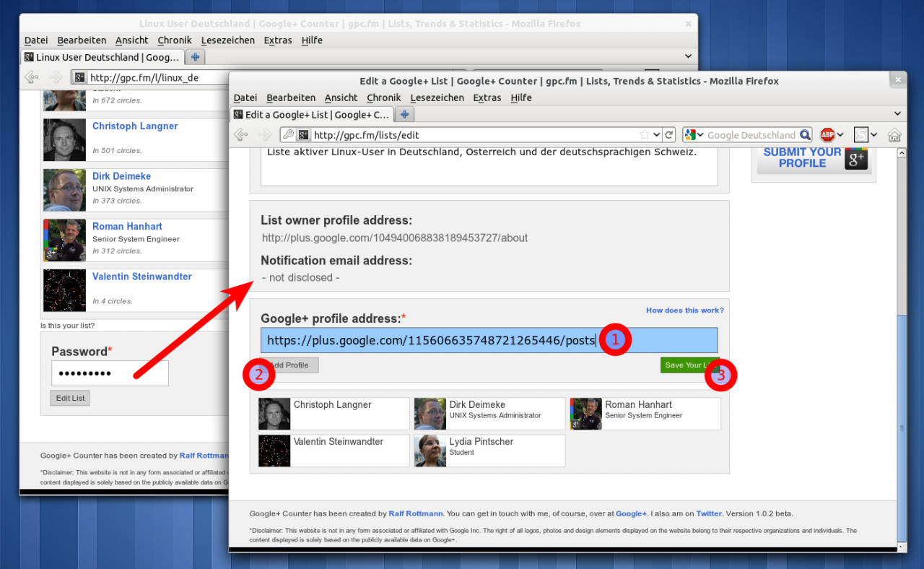Click the Roman Hanhart profile card in the edit list
The width and height of the screenshot is (924, 569).
coord(645,414)
